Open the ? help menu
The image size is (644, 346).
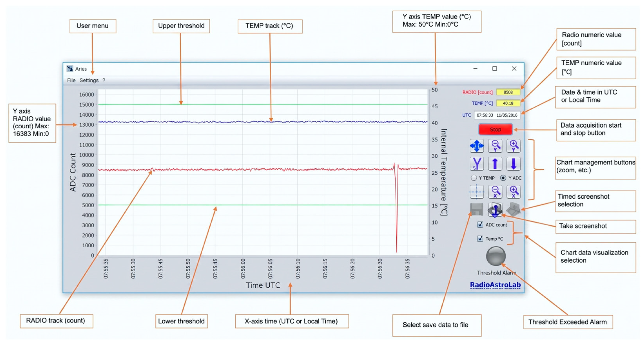point(104,80)
